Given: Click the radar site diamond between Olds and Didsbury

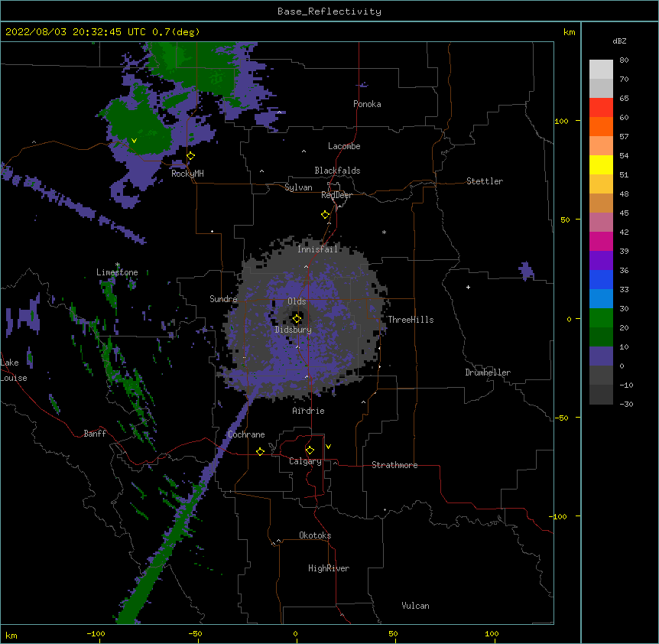Looking at the screenshot, I should [x=297, y=318].
